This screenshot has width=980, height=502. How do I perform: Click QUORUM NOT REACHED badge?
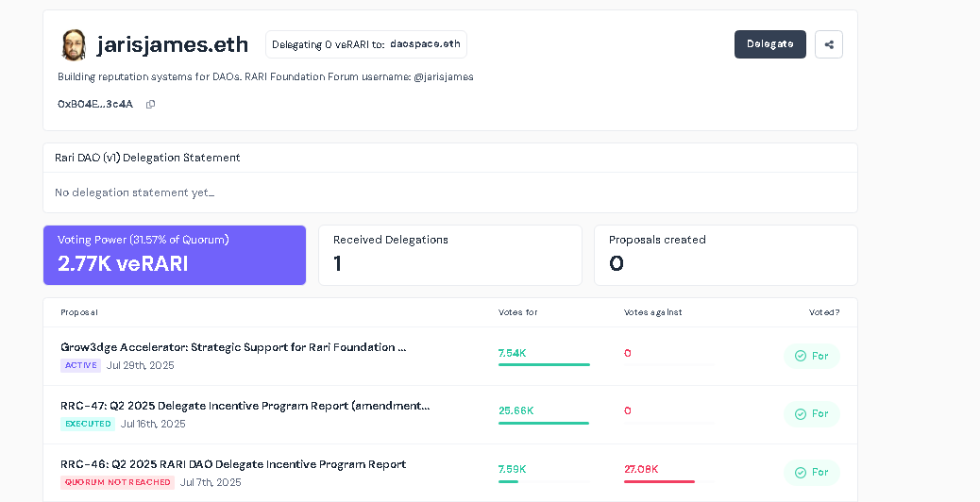coord(117,482)
